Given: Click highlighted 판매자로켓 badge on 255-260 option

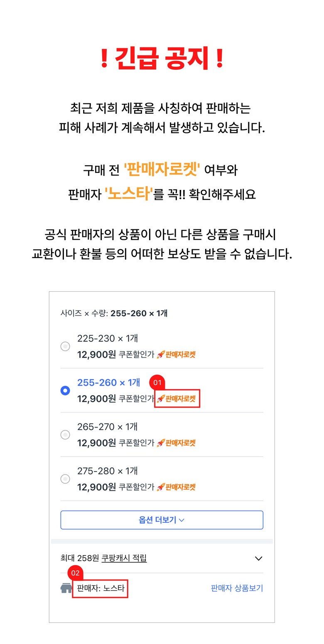Looking at the screenshot, I should [177, 399].
